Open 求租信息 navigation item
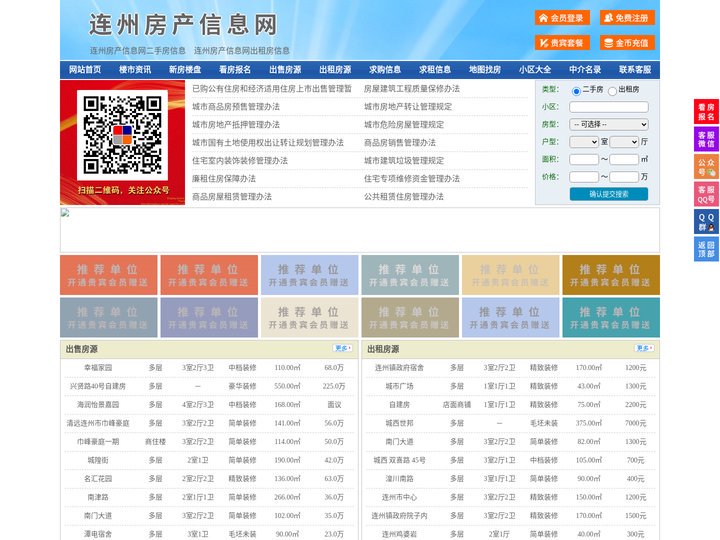 (435, 69)
